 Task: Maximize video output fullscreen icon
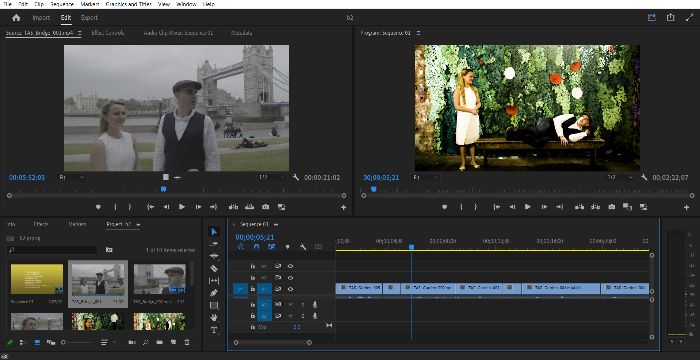(x=689, y=17)
